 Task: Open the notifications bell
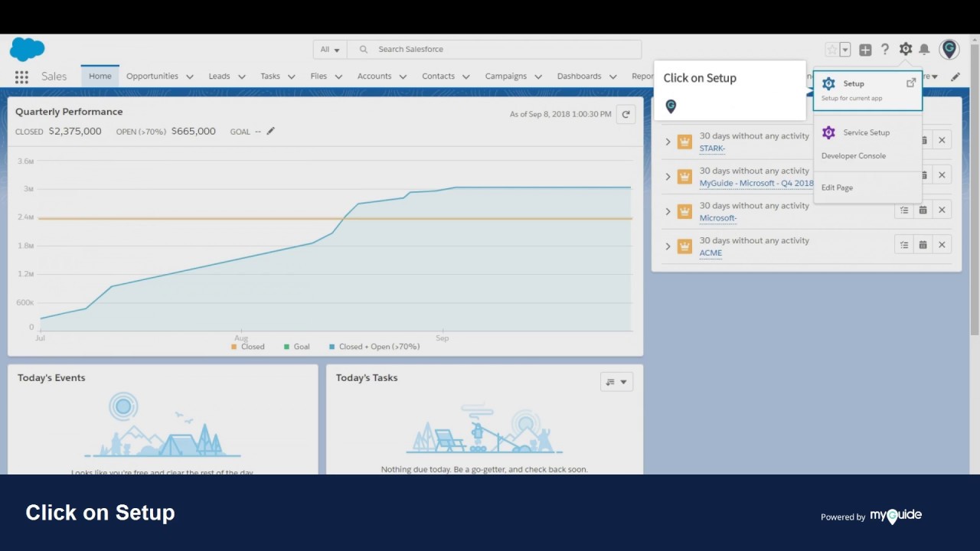(x=924, y=49)
